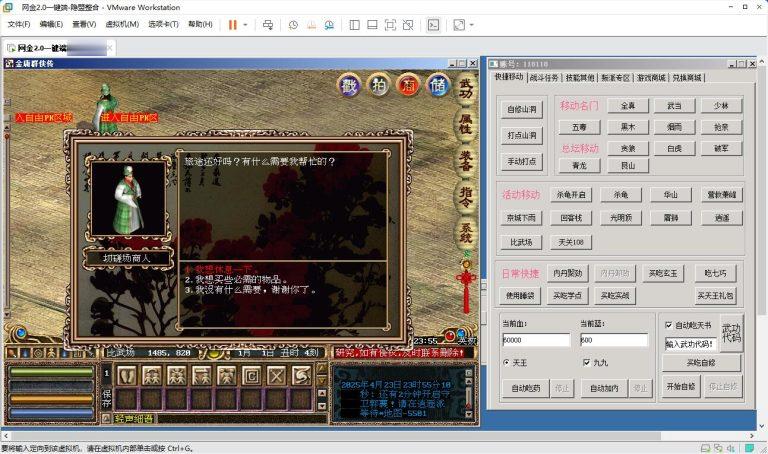The image size is (768, 454).
Task: Click the red 商 round game button
Action: pyautogui.click(x=408, y=85)
